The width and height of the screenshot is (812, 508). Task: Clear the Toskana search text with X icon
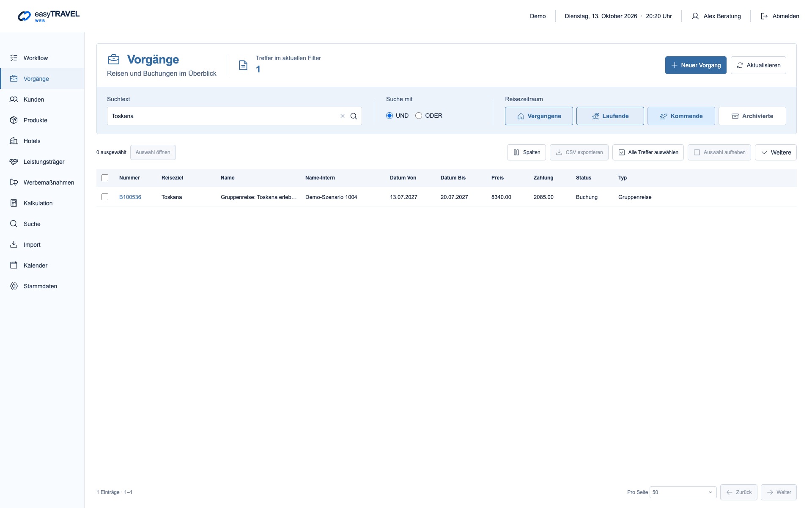pyautogui.click(x=343, y=116)
